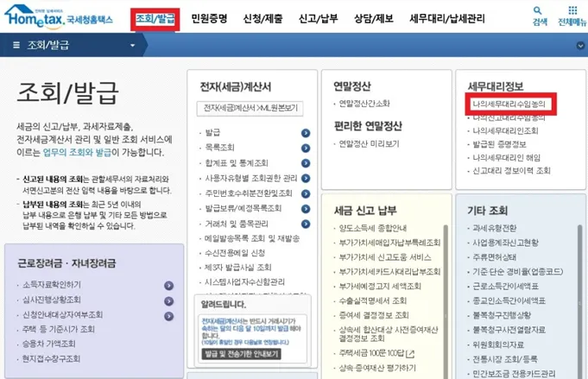588x379 pixels.
Task: Open the 나의세무대리수임동의 link
Action: (509, 104)
